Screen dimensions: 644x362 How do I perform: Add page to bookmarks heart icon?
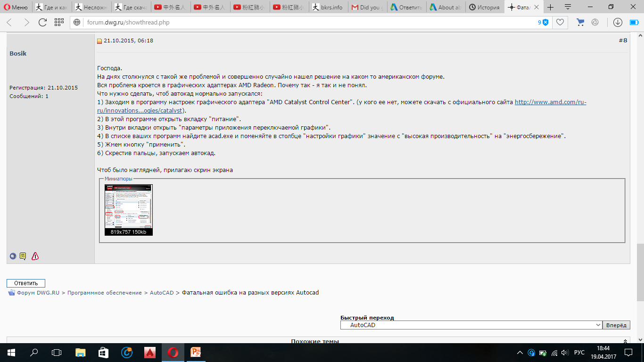[x=560, y=22]
